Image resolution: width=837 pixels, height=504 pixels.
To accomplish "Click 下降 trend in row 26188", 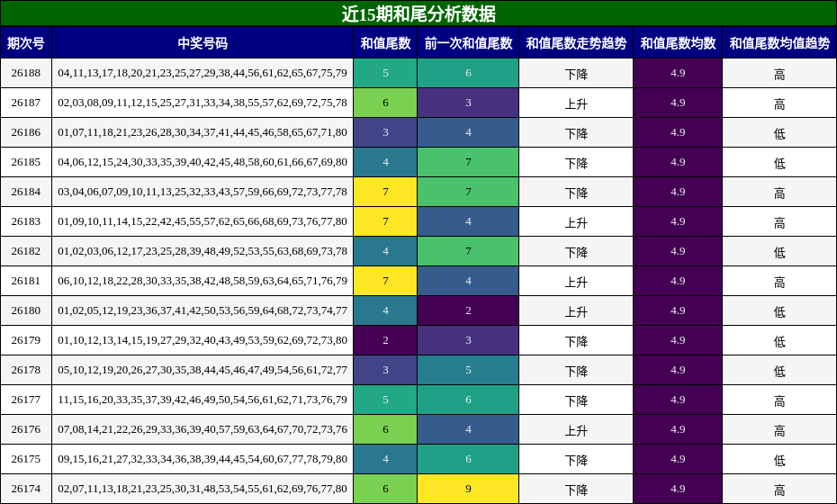I will point(576,73).
